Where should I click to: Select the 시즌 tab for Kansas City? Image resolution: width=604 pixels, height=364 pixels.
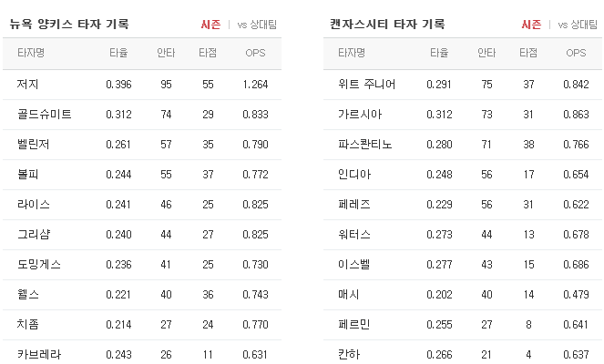531,25
